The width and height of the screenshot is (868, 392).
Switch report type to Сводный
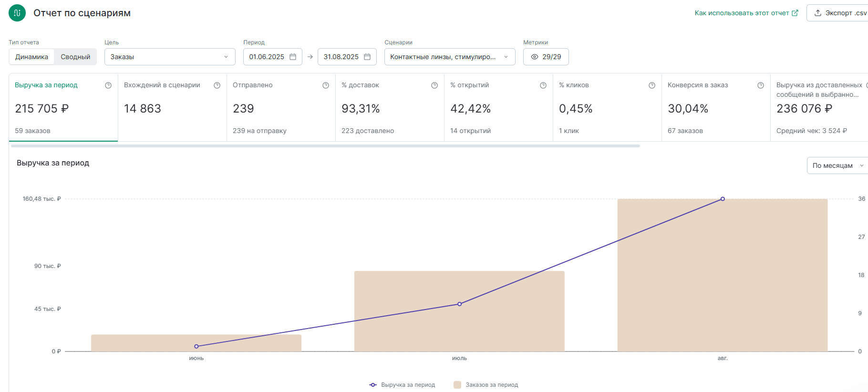point(75,57)
